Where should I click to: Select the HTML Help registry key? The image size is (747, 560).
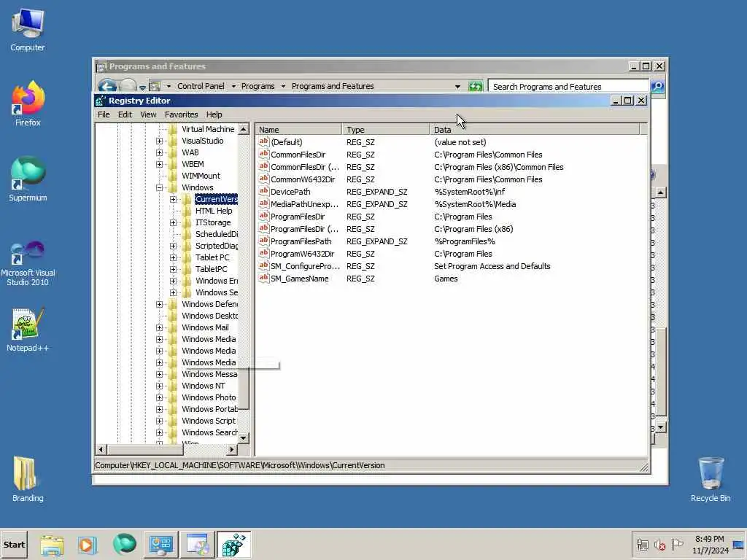coord(214,211)
